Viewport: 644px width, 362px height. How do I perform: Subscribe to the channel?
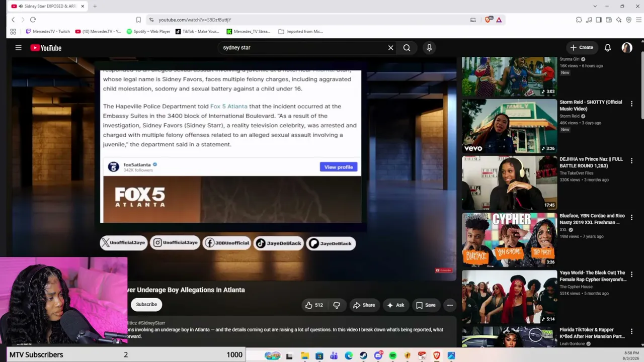tap(146, 304)
